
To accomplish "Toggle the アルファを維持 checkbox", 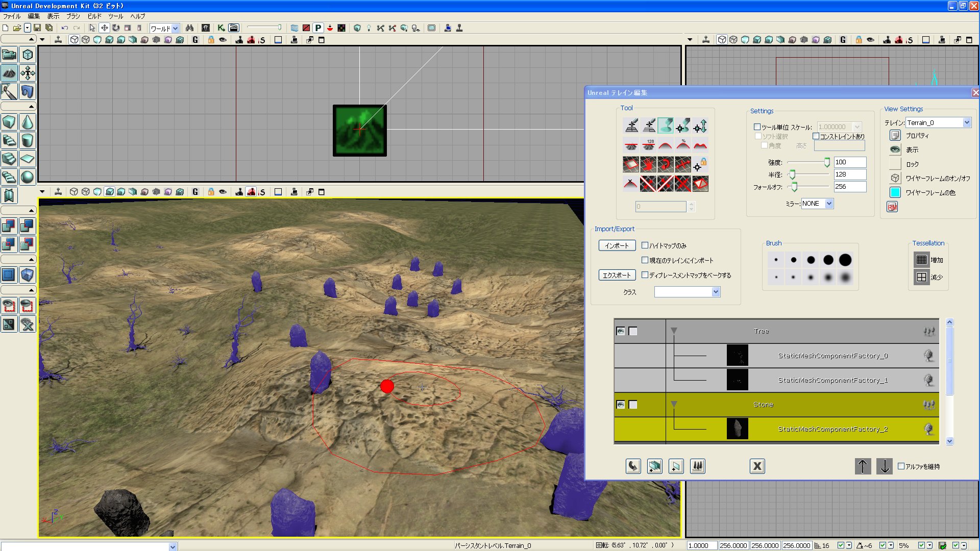I will point(901,466).
